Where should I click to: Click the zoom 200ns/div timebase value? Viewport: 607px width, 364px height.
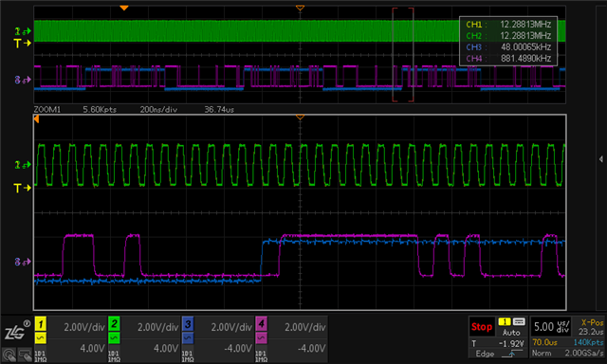tap(158, 109)
